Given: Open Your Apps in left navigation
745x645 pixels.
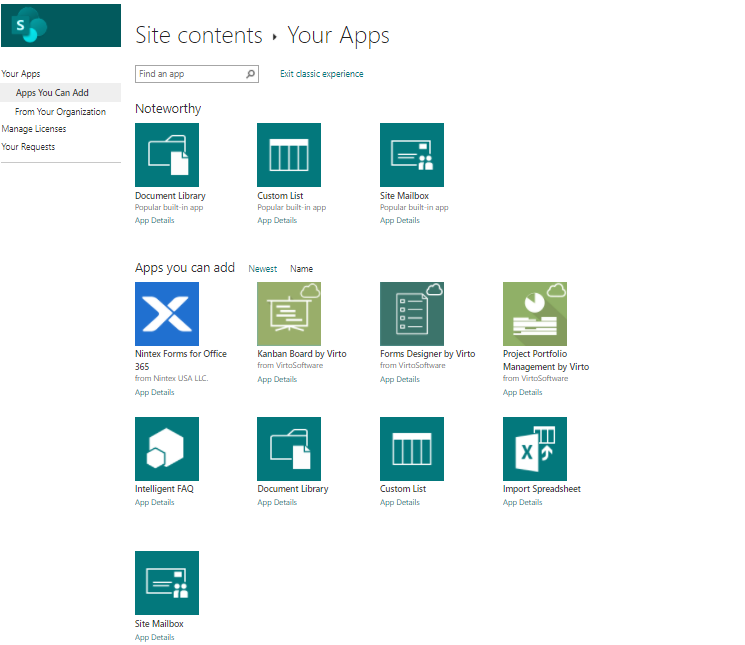Looking at the screenshot, I should 21,74.
